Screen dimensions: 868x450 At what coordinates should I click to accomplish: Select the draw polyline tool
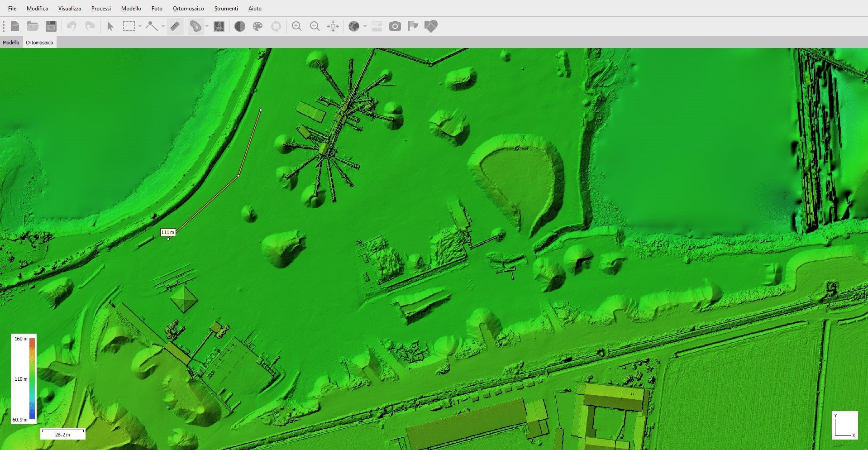pyautogui.click(x=152, y=26)
